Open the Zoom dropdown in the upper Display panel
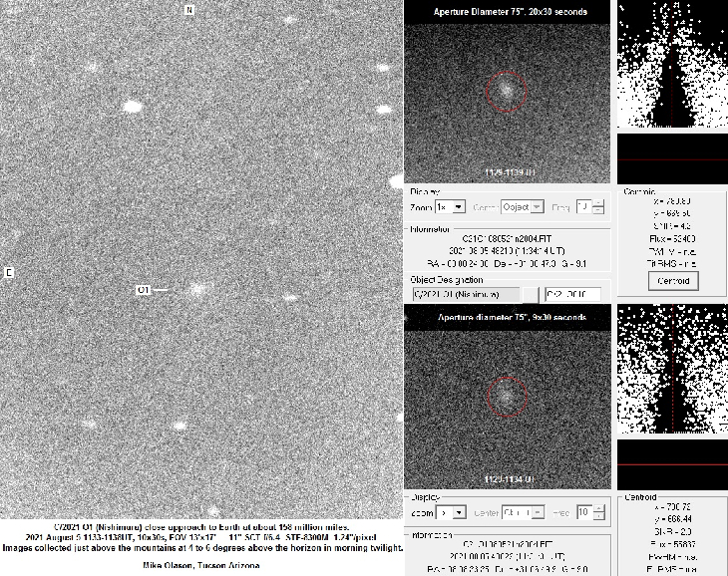728x576 pixels. click(459, 206)
